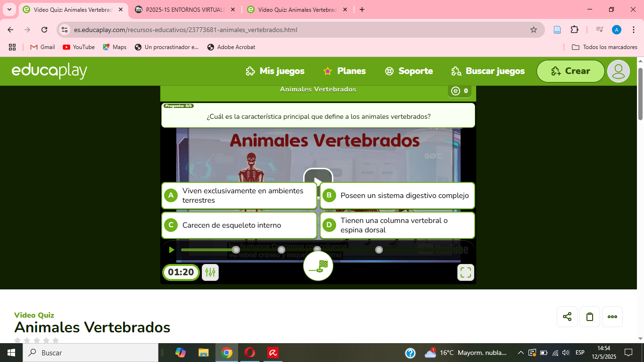The image size is (644, 362).
Task: Click the address bar URL field
Action: [x=300, y=30]
